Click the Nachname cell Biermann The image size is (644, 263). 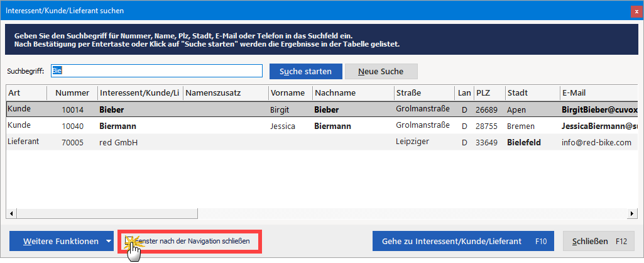pyautogui.click(x=332, y=126)
